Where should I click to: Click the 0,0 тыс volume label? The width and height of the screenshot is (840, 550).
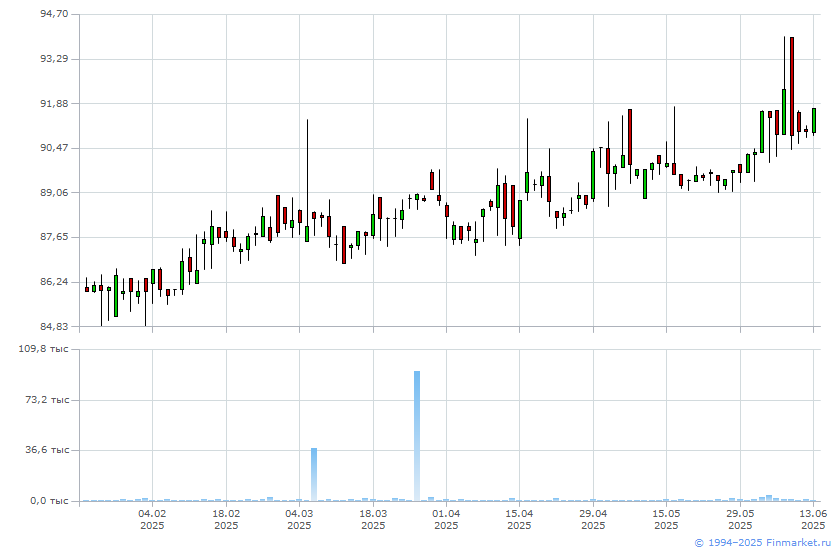point(49,501)
